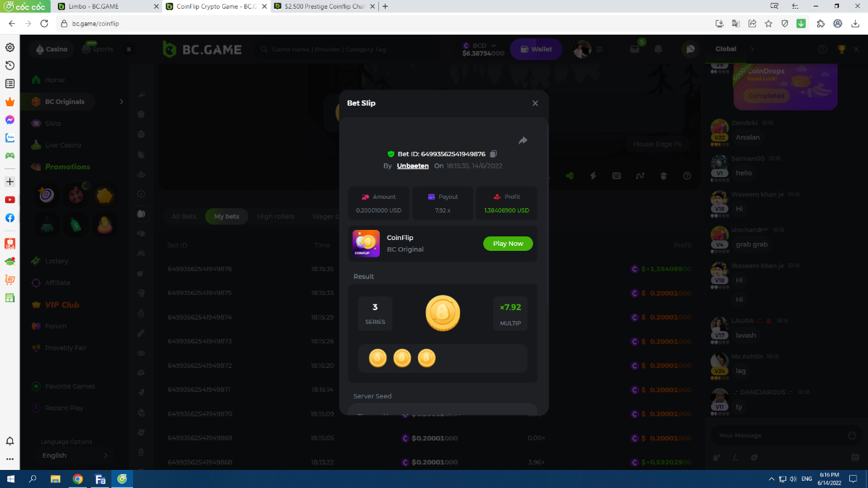This screenshot has width=868, height=488.
Task: Toggle turbo mode lightning icon
Action: click(x=593, y=176)
